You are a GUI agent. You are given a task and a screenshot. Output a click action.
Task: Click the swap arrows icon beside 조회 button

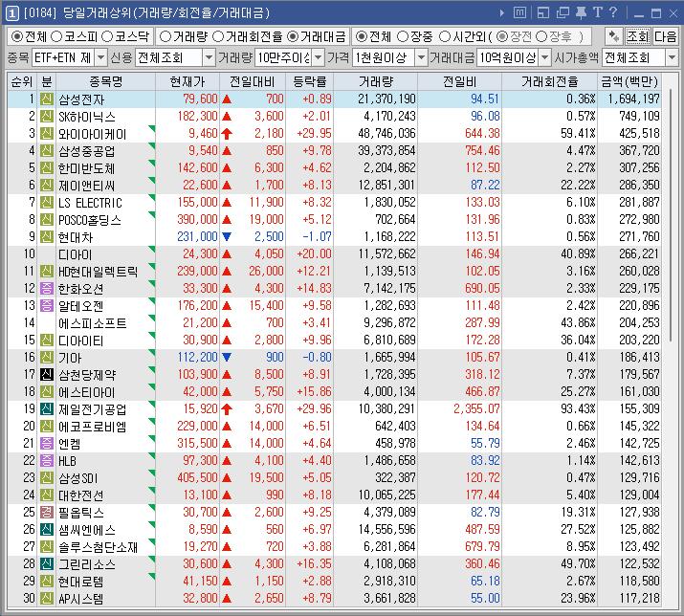pyautogui.click(x=614, y=36)
